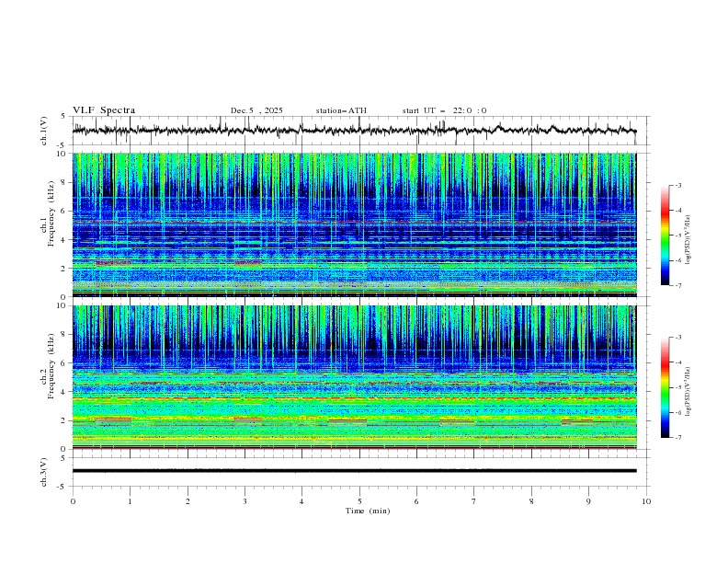Click the "station=ATH" header label

341,110
